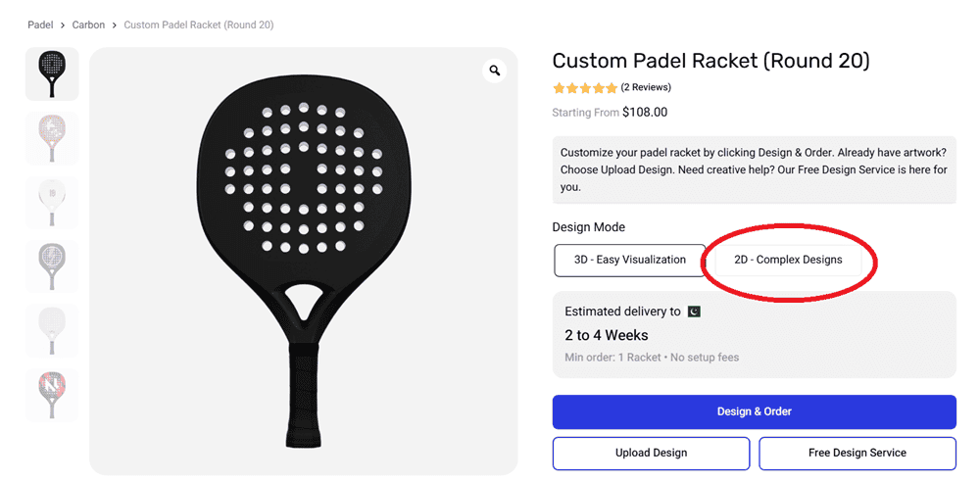Click Upload Design button
Screen dimensions: 980x481
[651, 454]
